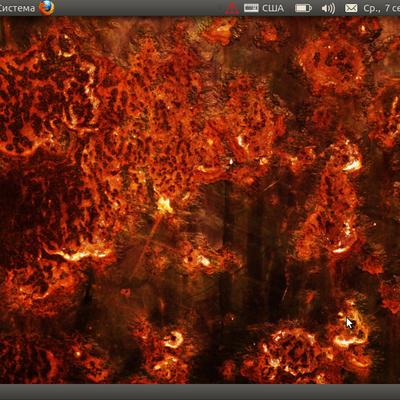Open the warning triangle indicator menu

click(232, 8)
